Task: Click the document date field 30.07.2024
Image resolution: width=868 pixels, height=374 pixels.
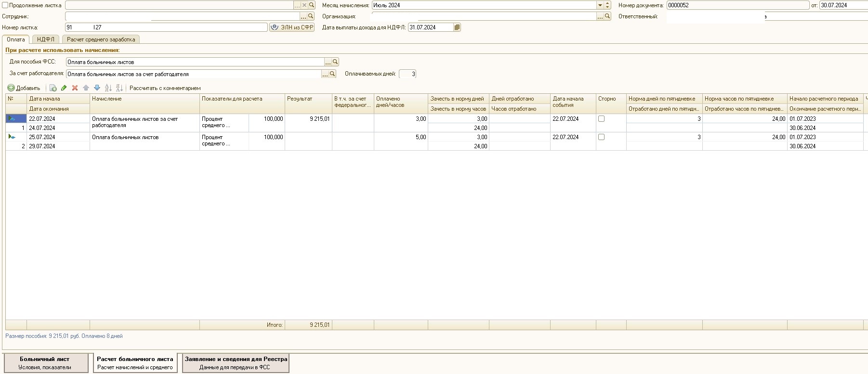Action: [x=843, y=5]
